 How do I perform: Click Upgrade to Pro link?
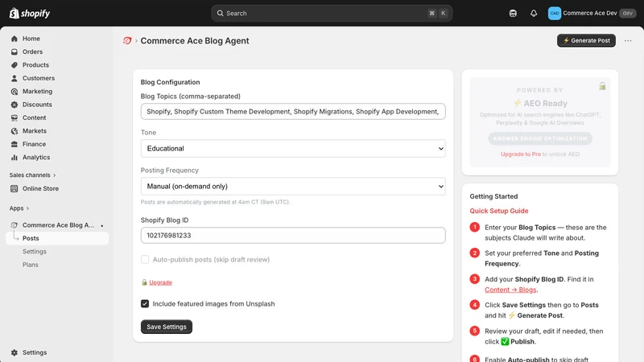click(x=520, y=154)
